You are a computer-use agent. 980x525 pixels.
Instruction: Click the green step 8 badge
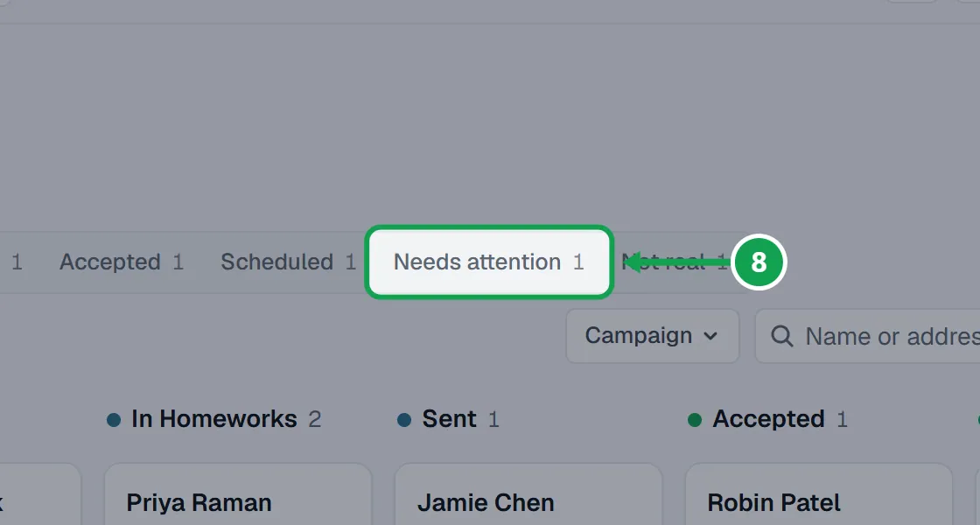click(759, 262)
